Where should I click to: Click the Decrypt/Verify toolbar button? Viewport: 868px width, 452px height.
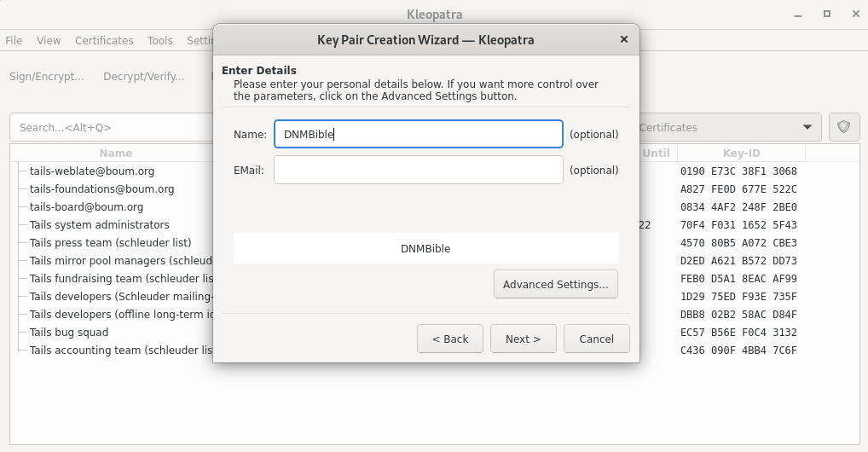143,76
